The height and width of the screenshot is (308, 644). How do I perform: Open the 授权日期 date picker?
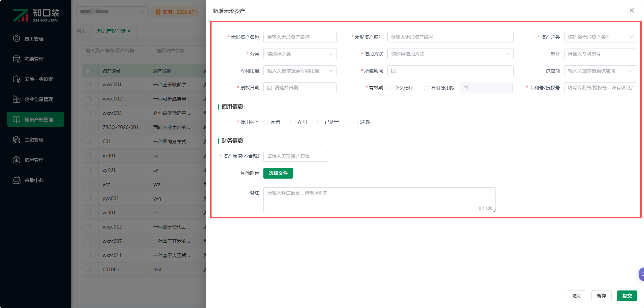pyautogui.click(x=300, y=88)
